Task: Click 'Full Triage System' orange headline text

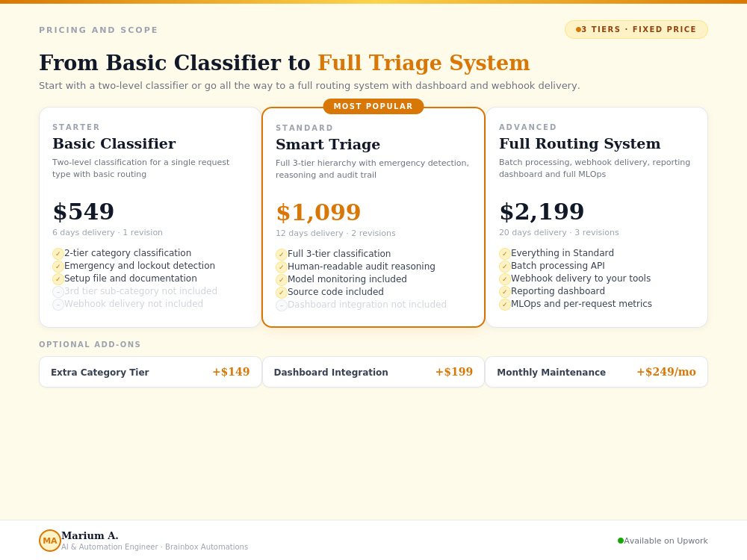Action: pyautogui.click(x=424, y=63)
